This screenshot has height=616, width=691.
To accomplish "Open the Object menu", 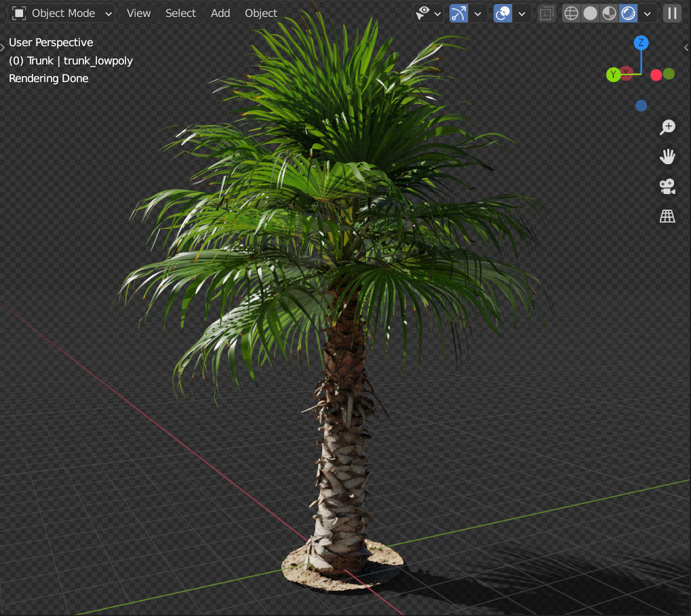I will [261, 13].
